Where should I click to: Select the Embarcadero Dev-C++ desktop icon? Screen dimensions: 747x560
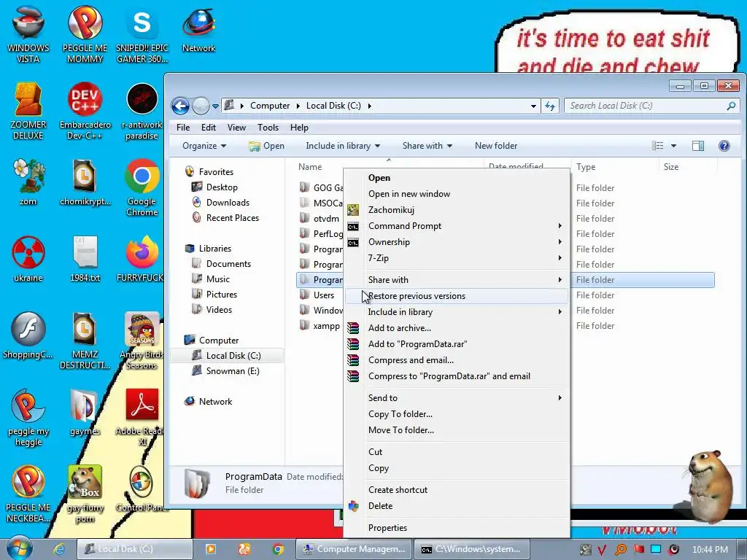pyautogui.click(x=85, y=111)
